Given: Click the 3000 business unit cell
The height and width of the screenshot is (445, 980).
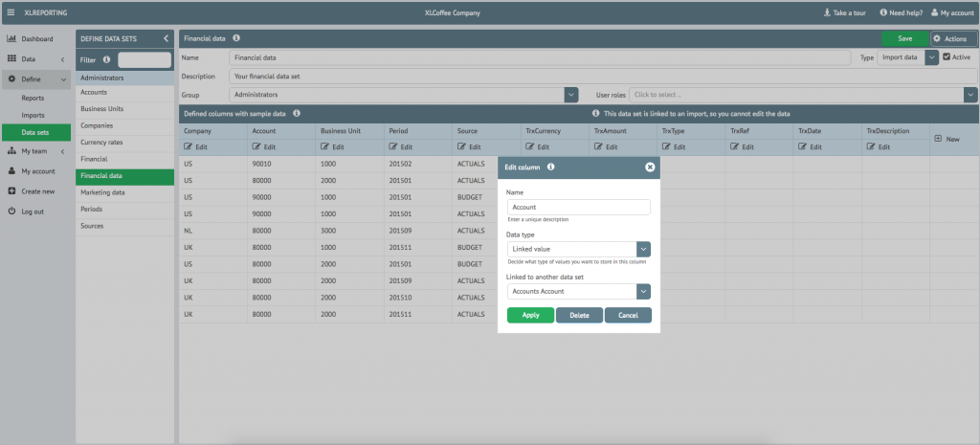Looking at the screenshot, I should [350, 231].
